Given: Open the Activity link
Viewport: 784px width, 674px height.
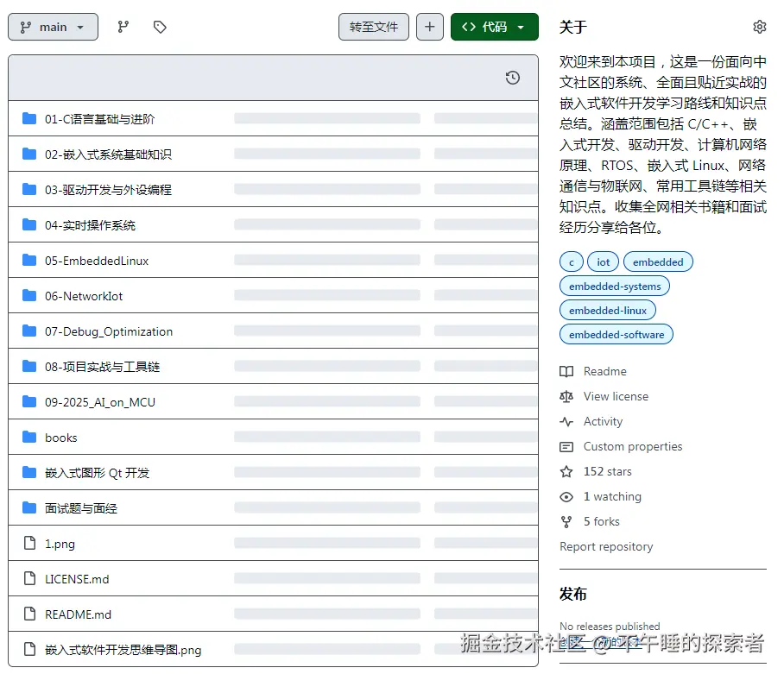Looking at the screenshot, I should coord(603,422).
